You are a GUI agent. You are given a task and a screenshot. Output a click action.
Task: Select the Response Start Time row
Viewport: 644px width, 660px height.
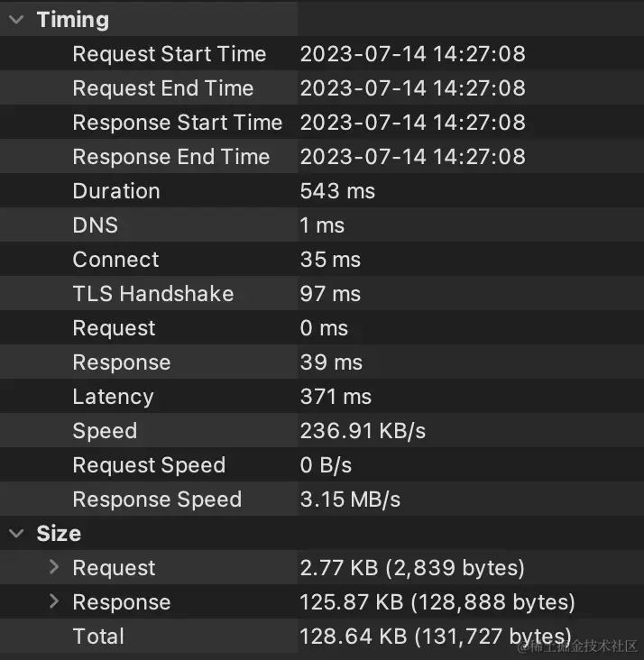322,122
